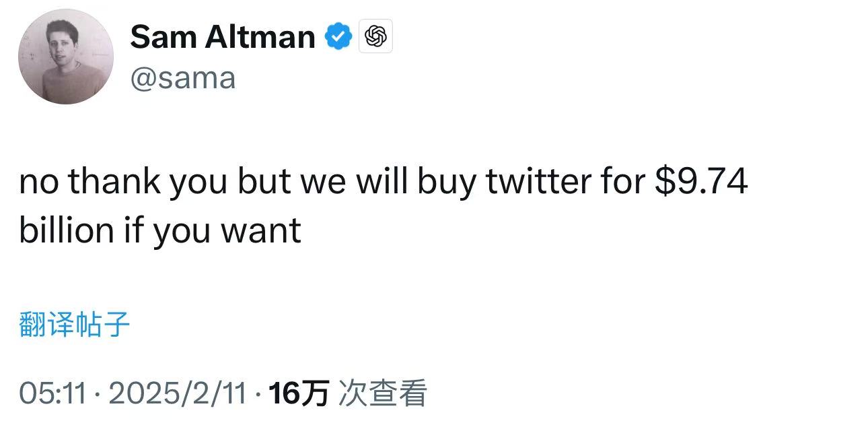
Task: Click the 翻译帖子 translate post link
Action: [x=75, y=325]
